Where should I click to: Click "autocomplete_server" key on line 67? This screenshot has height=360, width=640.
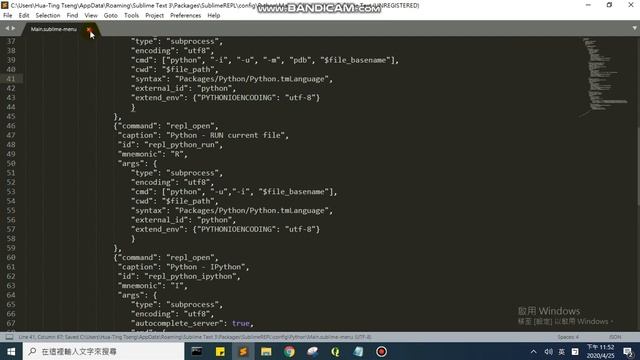(x=177, y=323)
